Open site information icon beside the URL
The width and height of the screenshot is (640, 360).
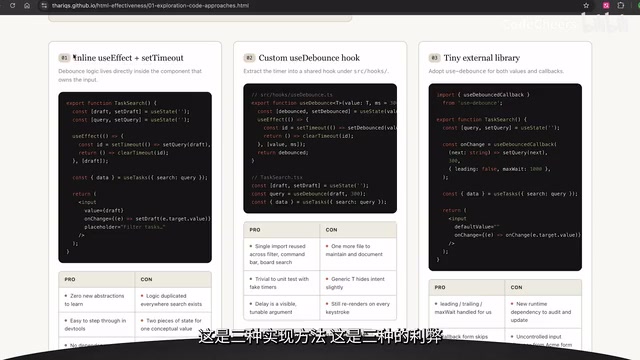[44, 5]
